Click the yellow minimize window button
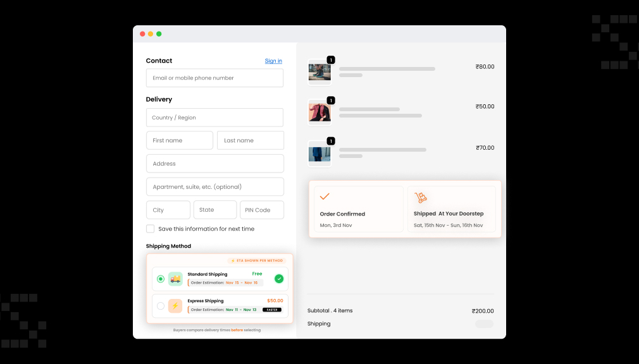The image size is (639, 364). (x=151, y=33)
